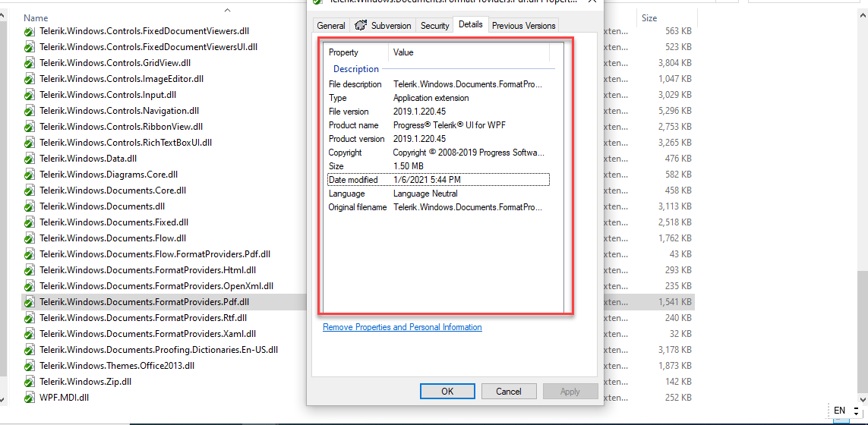Click the icon of Telerik.Windows.Documents.FormatProviders.OpenXml.dll

point(30,287)
